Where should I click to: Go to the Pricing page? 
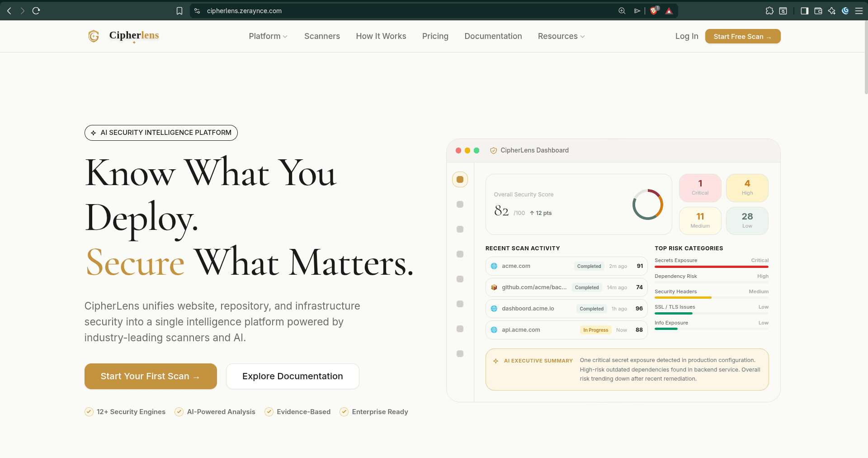[x=435, y=36]
